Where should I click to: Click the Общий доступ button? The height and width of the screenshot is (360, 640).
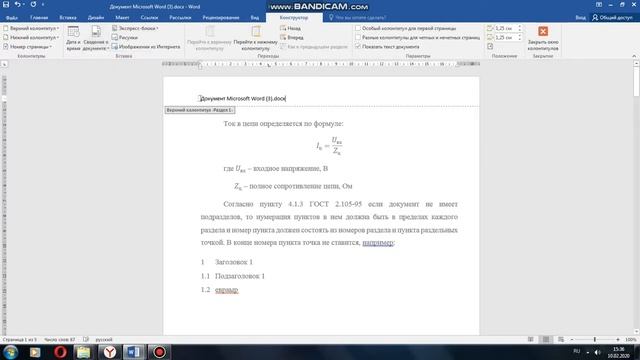(612, 18)
